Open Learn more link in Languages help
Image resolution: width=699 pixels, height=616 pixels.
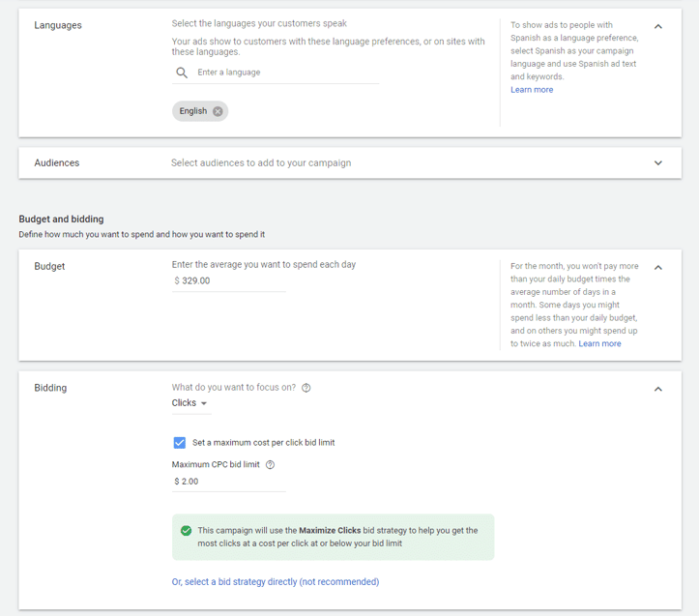pos(532,90)
